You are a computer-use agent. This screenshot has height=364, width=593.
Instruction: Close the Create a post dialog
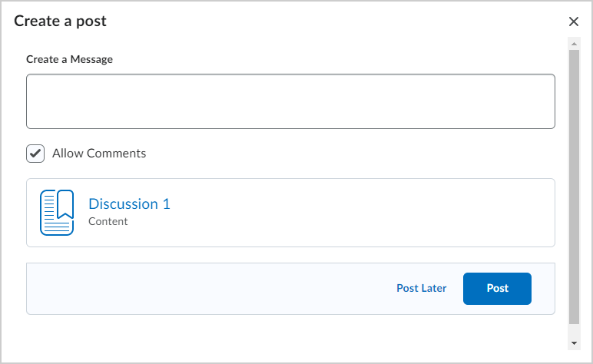(x=573, y=22)
